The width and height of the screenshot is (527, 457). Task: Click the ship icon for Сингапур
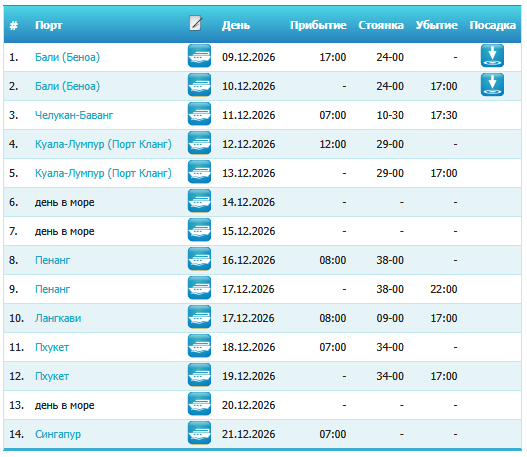199,433
